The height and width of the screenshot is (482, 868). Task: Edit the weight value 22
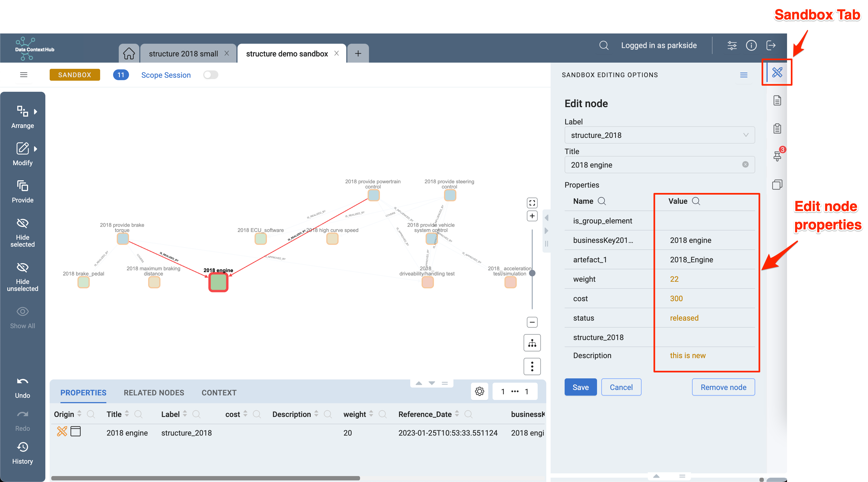point(674,279)
